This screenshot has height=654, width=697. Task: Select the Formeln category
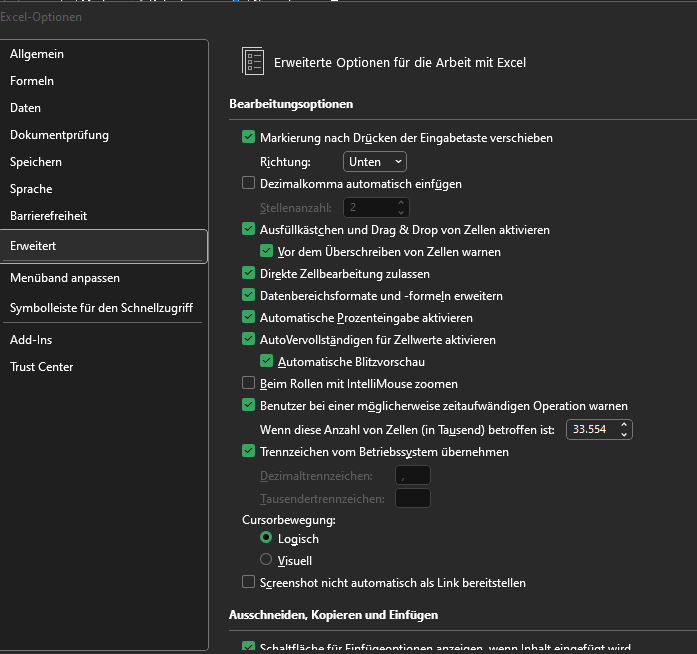104,81
